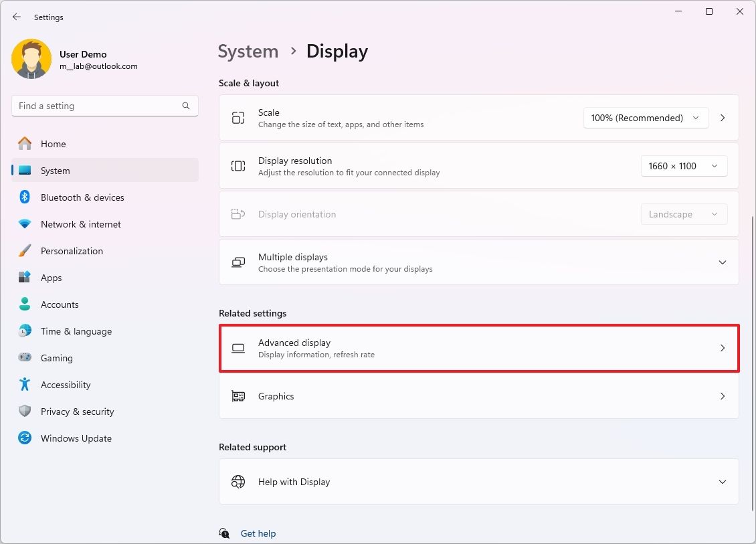Select Time & language in sidebar

(x=77, y=331)
